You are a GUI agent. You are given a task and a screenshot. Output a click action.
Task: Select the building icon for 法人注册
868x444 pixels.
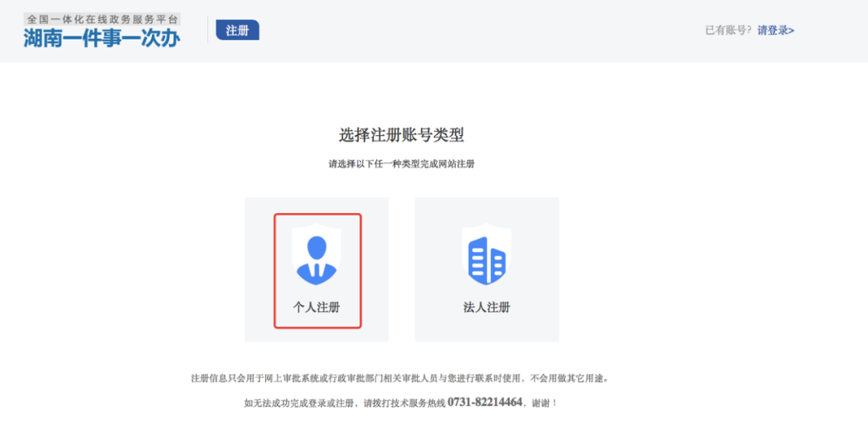487,261
